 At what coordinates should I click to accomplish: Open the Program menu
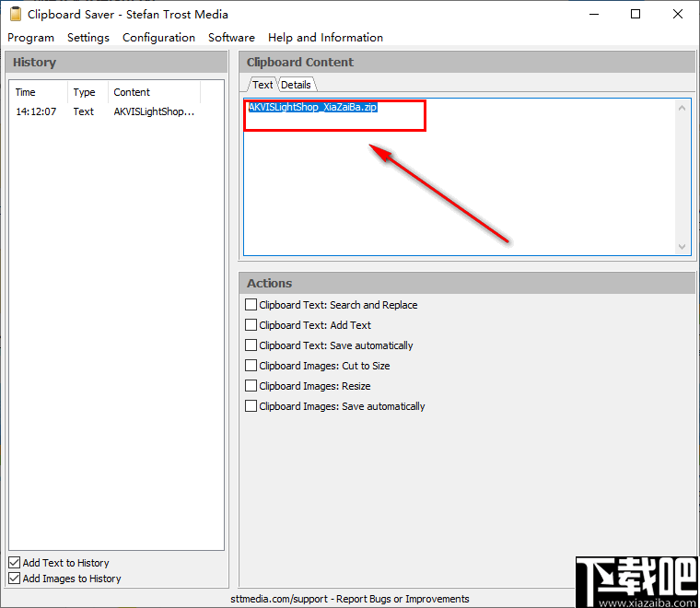30,38
